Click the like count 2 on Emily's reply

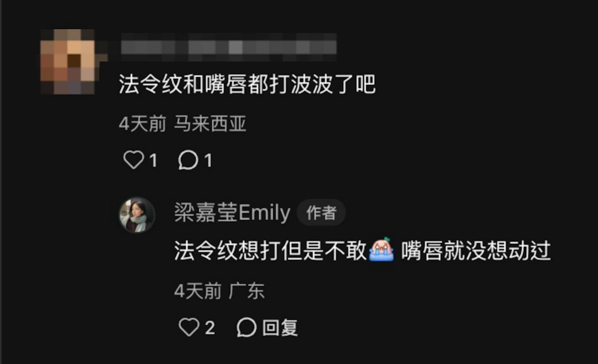tap(210, 328)
